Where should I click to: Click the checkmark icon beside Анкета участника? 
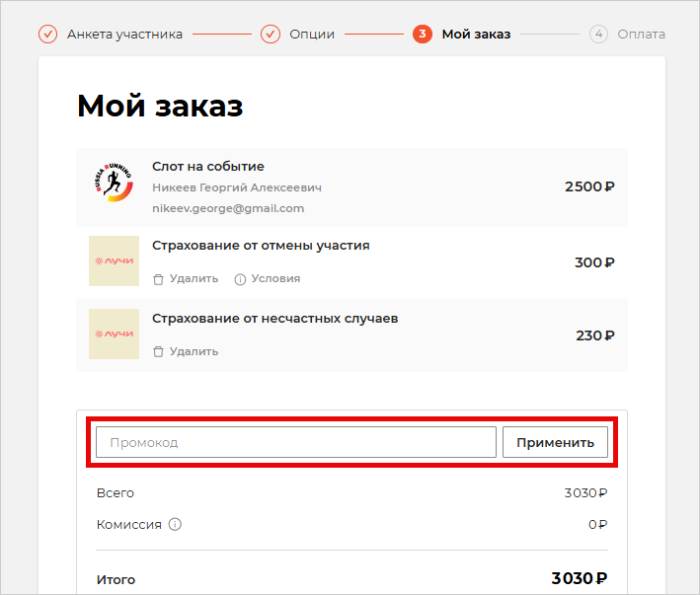click(x=47, y=34)
